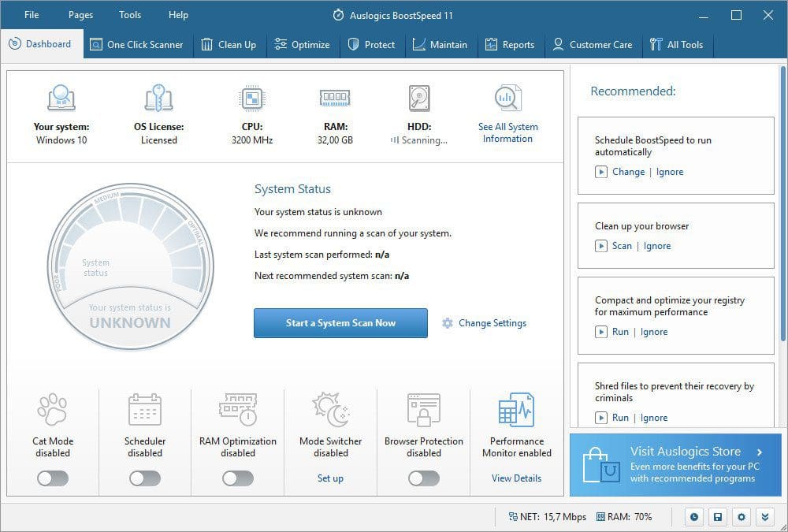Open the Clean Up section
788x532 pixels.
click(229, 45)
